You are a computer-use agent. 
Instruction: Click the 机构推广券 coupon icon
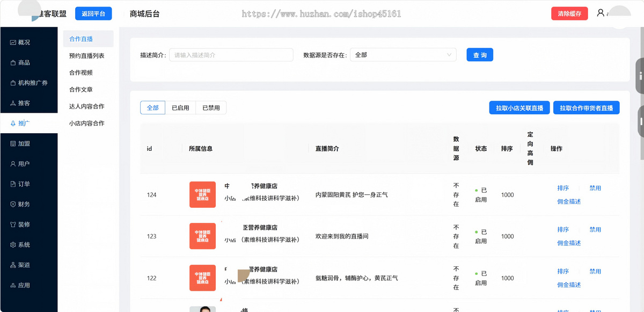[x=13, y=83]
